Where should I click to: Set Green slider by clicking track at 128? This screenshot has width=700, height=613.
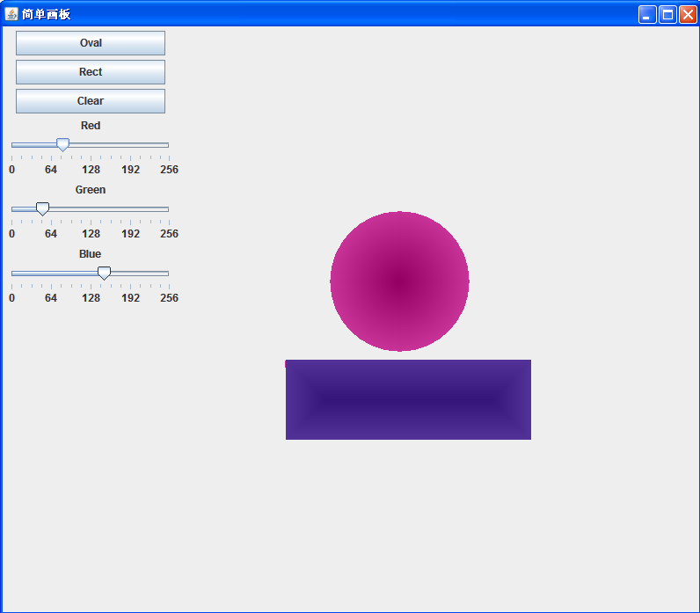91,209
